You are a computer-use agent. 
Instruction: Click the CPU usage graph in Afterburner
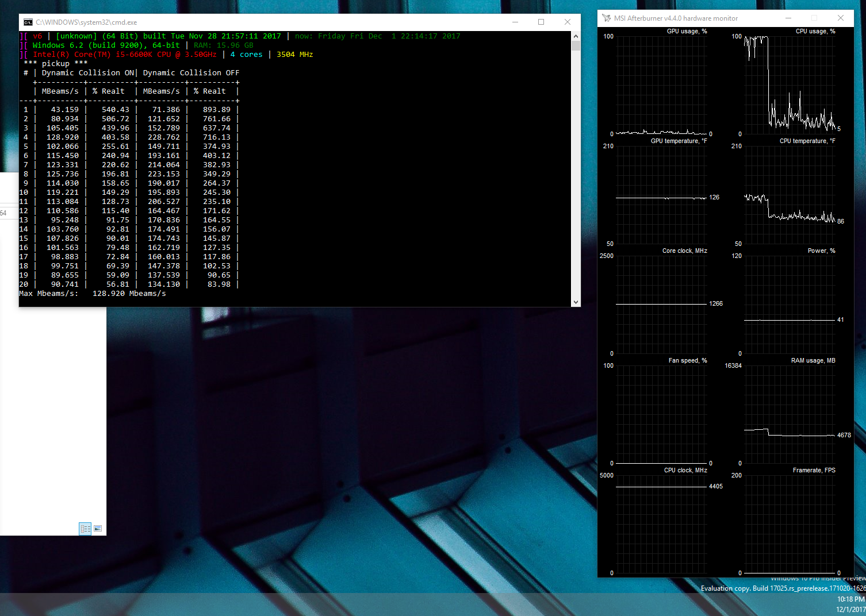[790, 85]
